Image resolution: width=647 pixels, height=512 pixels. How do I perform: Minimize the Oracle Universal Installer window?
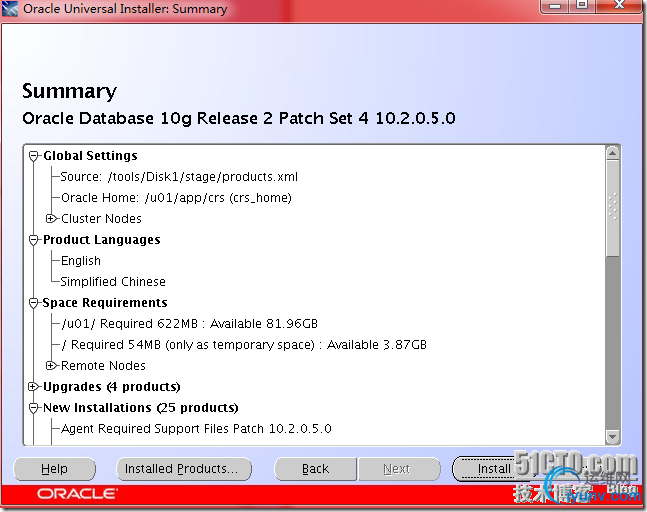555,6
